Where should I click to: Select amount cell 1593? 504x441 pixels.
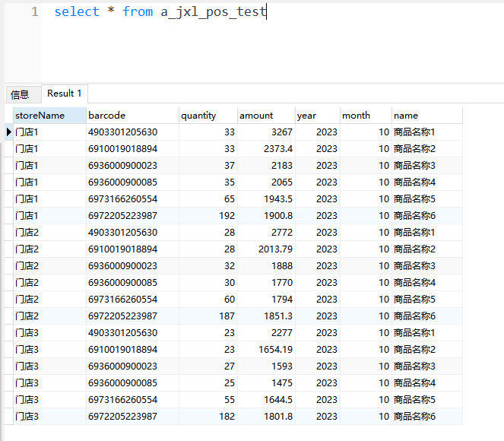click(266, 366)
